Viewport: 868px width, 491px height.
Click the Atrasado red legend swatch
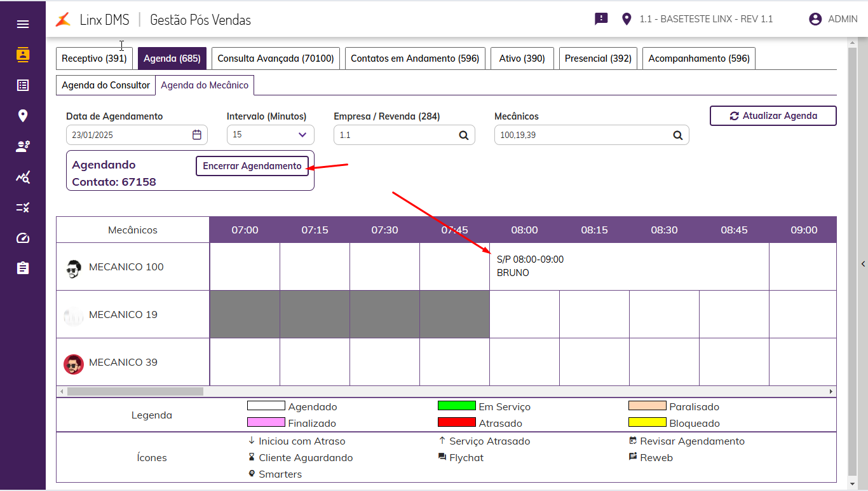pyautogui.click(x=457, y=422)
